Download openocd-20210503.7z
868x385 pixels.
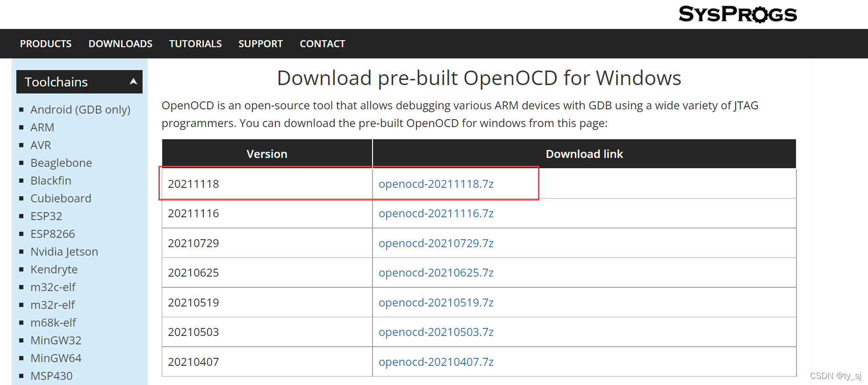click(x=436, y=332)
